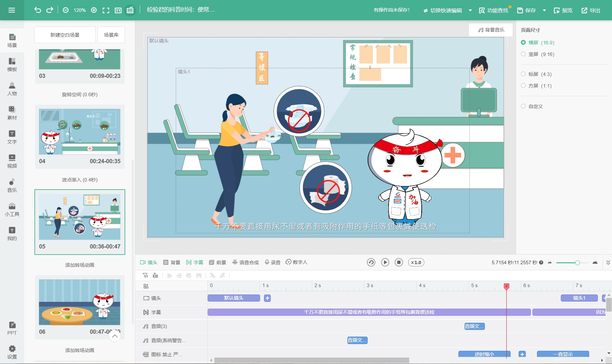Click the scroll-to-top arrow in scene list
612x364 pixels.
[x=115, y=336]
